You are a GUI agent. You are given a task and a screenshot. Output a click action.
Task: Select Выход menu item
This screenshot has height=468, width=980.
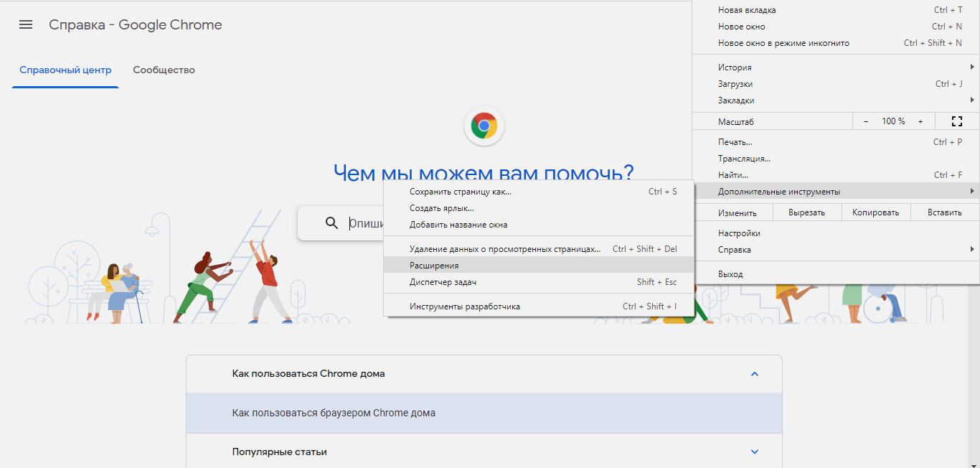(x=836, y=274)
